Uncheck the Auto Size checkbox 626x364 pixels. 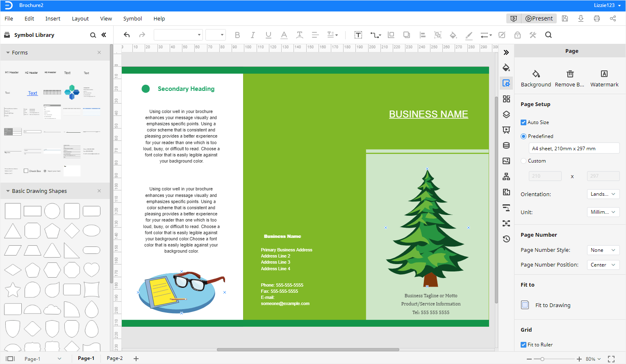pos(523,122)
